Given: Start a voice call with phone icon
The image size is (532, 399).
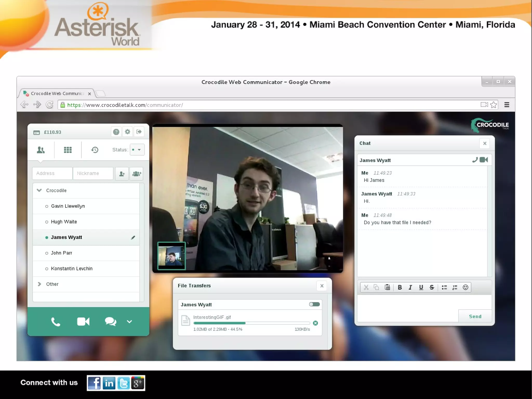Looking at the screenshot, I should click(x=56, y=322).
